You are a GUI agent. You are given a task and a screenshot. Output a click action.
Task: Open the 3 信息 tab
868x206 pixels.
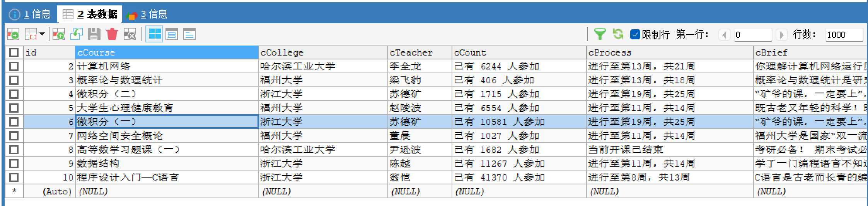coord(147,14)
